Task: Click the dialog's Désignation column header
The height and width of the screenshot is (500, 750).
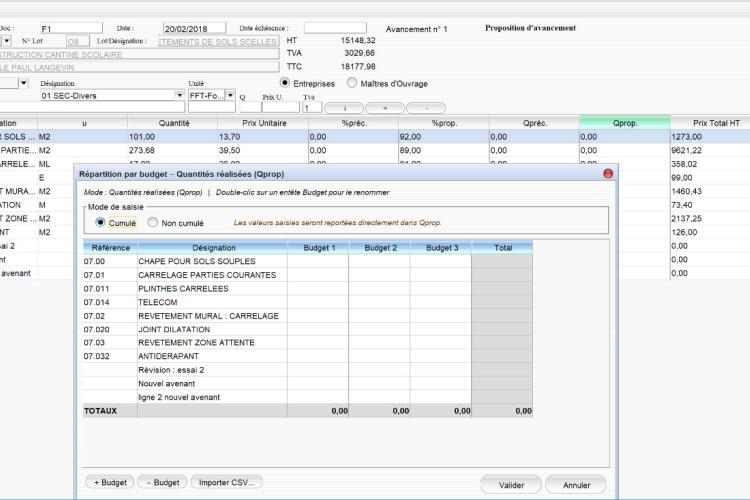Action: click(213, 247)
